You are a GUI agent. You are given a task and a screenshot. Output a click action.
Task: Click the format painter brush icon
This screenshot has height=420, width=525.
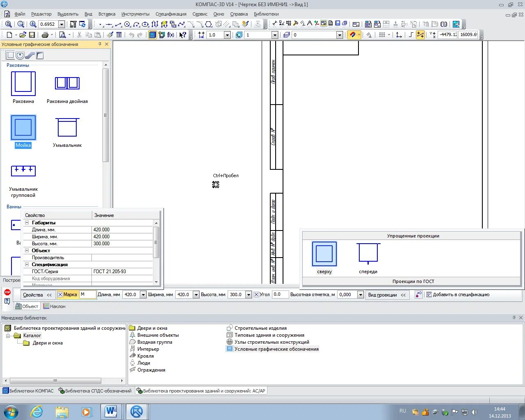coord(110,35)
